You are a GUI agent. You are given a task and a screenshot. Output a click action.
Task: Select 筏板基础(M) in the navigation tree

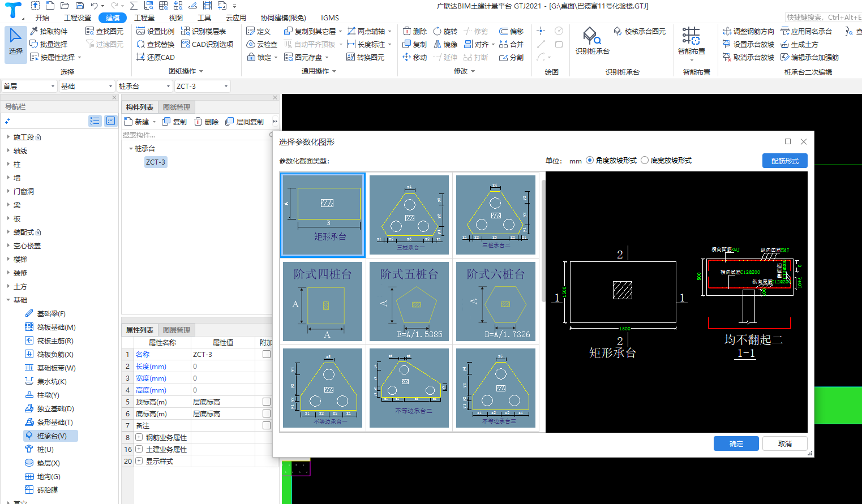50,327
